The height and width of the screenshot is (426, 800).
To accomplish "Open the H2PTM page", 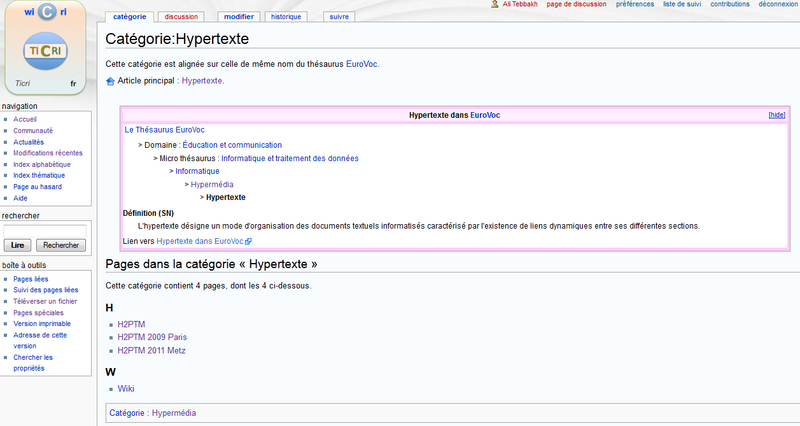I will 131,324.
